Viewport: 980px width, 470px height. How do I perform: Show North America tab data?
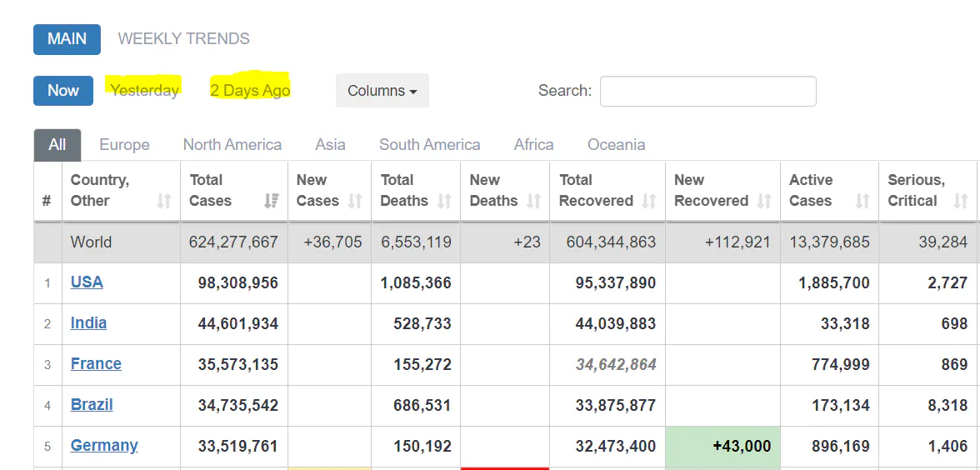tap(232, 145)
